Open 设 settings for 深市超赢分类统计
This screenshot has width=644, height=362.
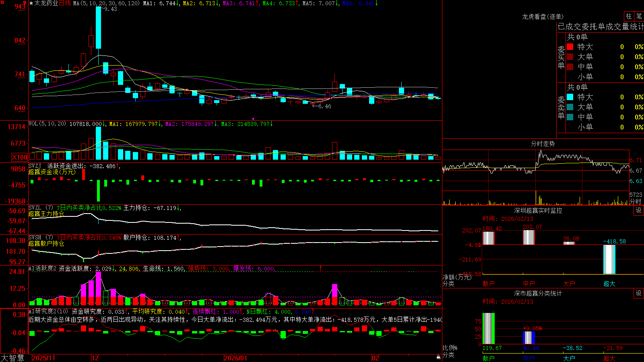point(639,293)
